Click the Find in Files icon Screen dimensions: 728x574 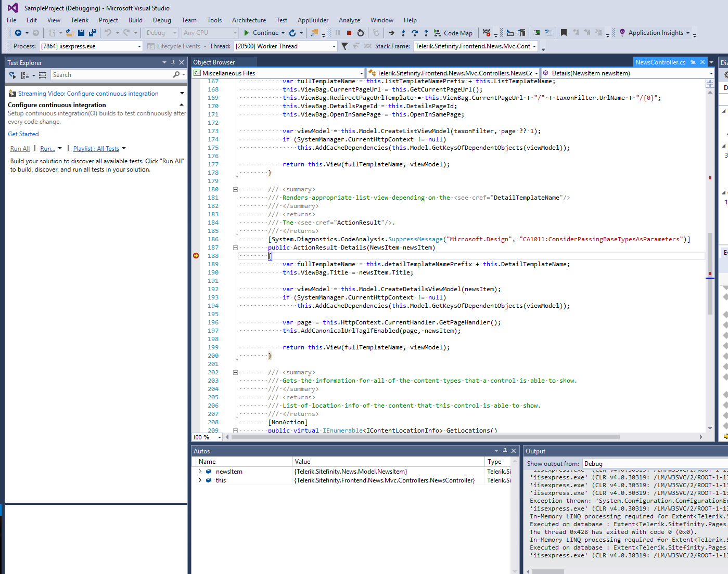coord(314,33)
